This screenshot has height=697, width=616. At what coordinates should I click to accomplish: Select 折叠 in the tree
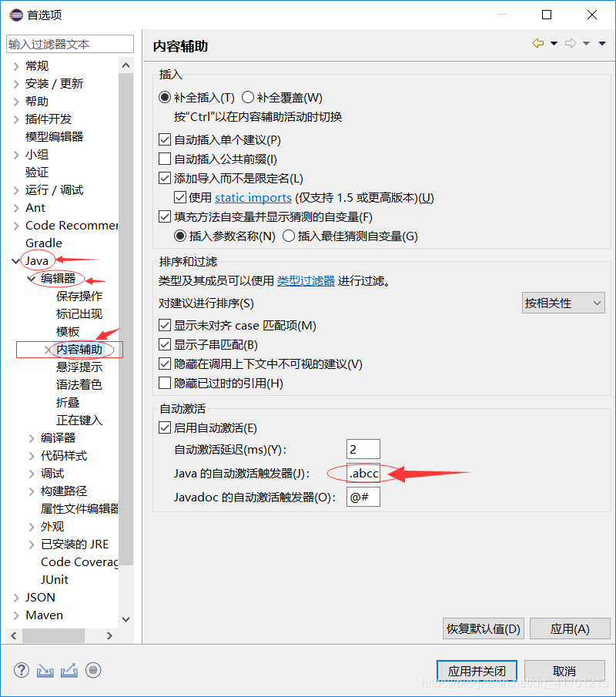point(68,402)
